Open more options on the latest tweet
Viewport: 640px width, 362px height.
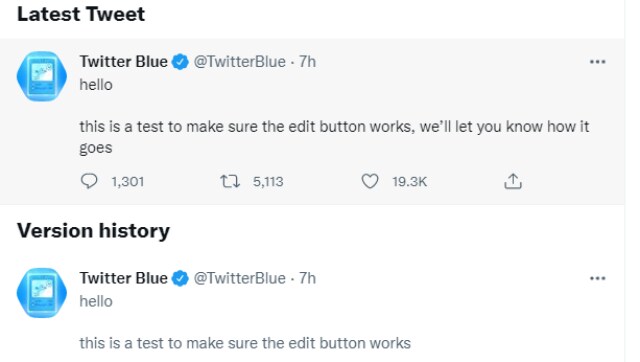coord(598,62)
